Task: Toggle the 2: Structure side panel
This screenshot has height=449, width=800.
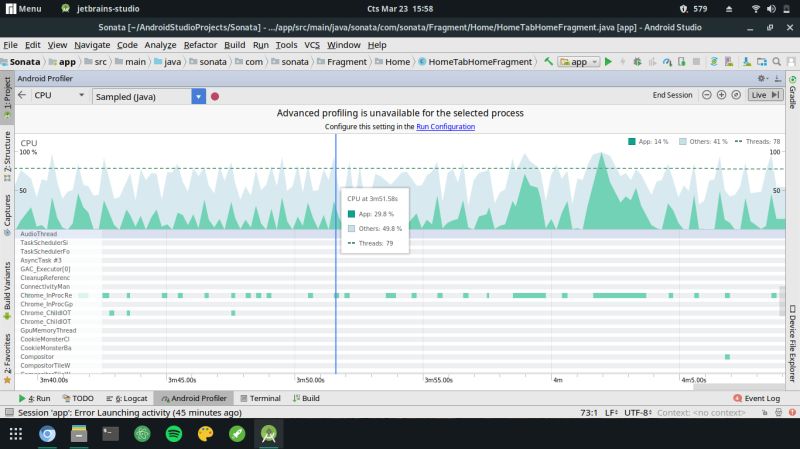Action: point(7,156)
